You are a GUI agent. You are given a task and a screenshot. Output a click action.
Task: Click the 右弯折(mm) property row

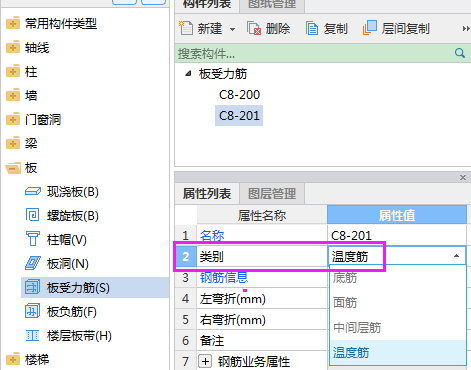coord(262,320)
